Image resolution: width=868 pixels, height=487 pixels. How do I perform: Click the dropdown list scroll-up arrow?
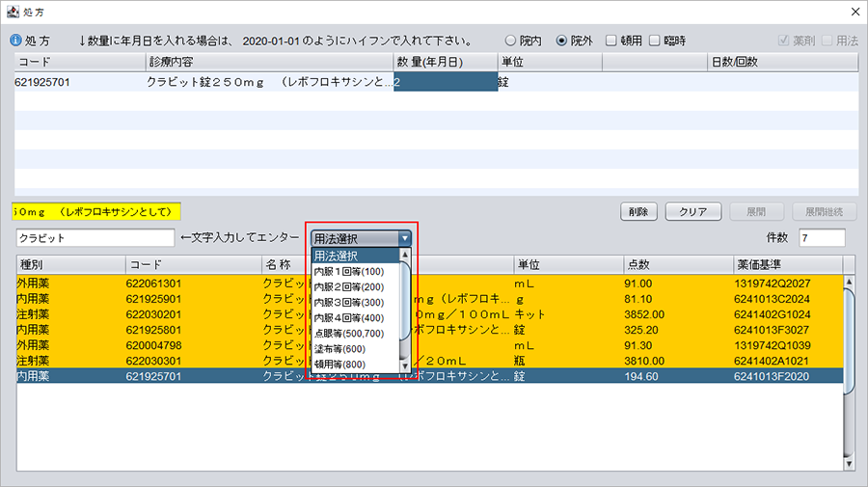pos(405,254)
